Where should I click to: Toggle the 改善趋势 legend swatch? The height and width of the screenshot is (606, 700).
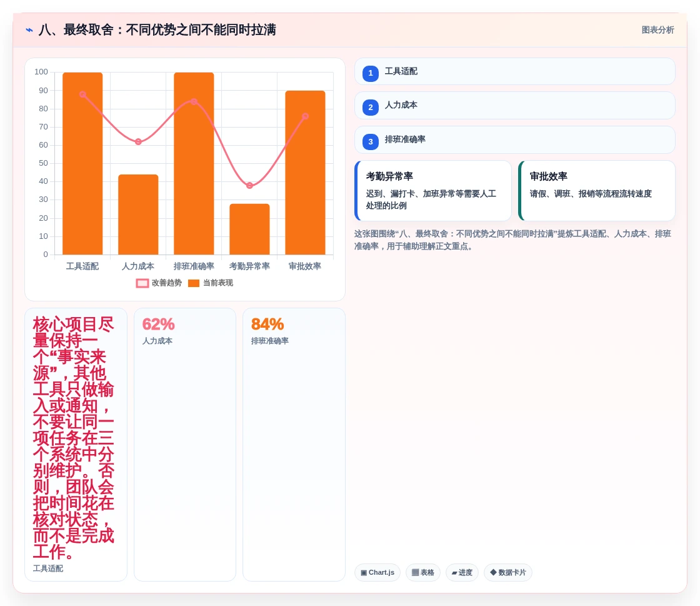tap(142, 283)
